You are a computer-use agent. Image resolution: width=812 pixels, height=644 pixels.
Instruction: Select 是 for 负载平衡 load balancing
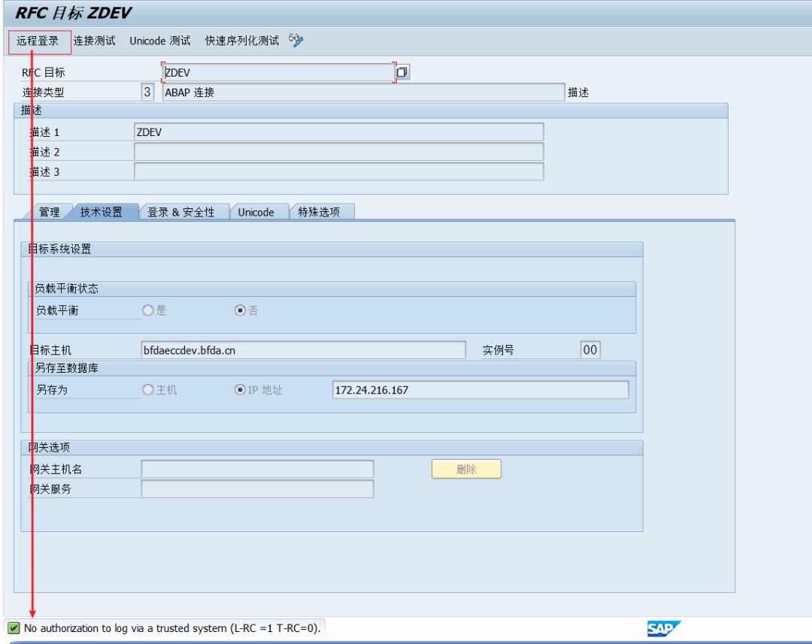(148, 310)
